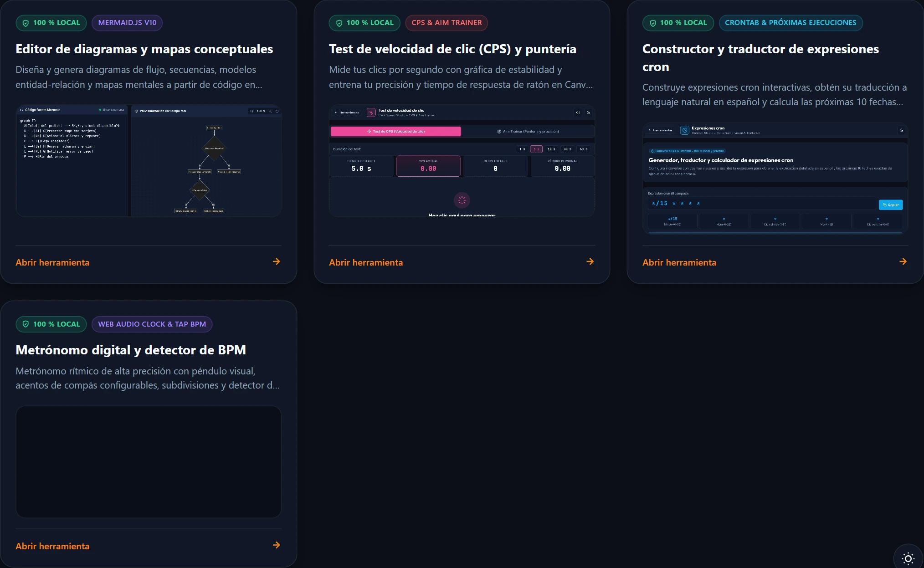The height and width of the screenshot is (568, 924).
Task: Click the blank Metrónomo preview thumbnail
Action: pyautogui.click(x=149, y=462)
